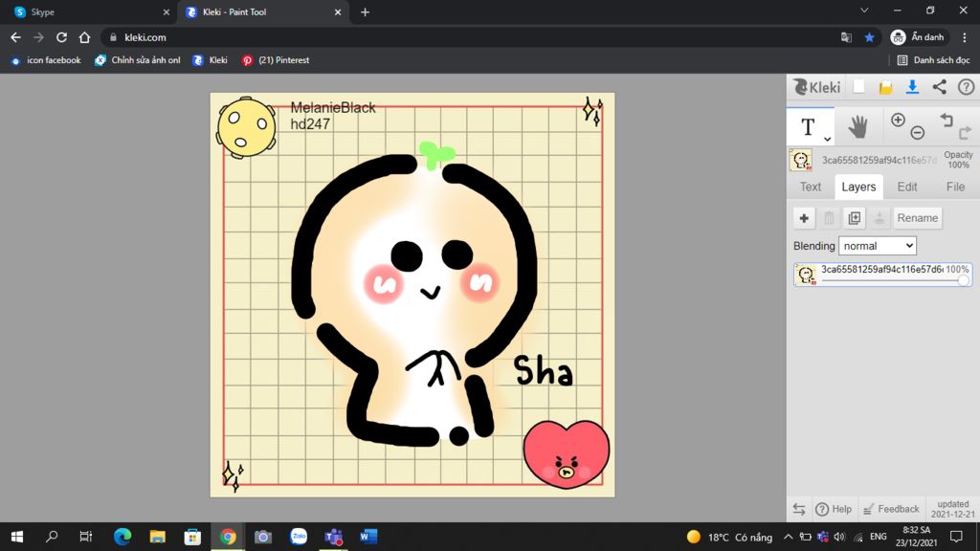Merge the layer down
The width and height of the screenshot is (980, 551).
click(879, 218)
